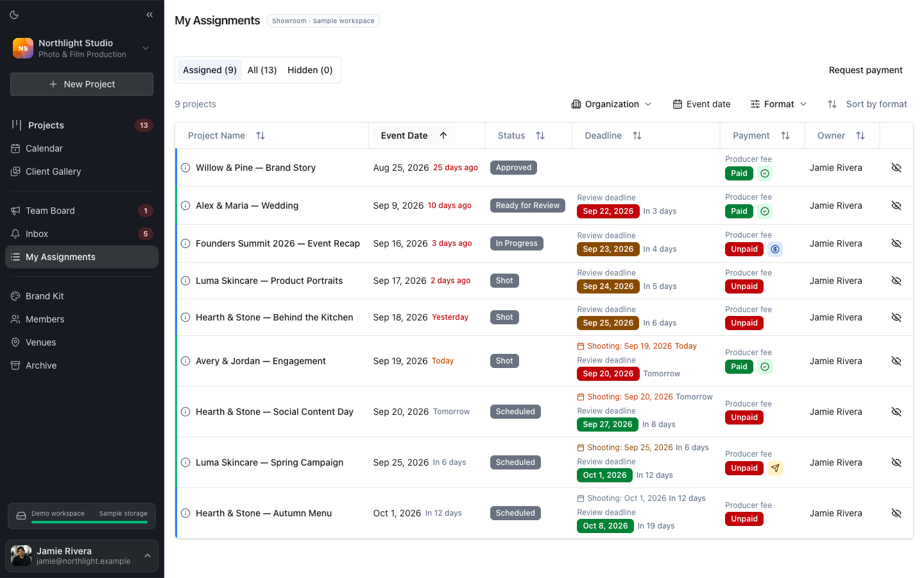
Task: Click dollar payment icon in Founders Summit row
Action: pos(775,249)
